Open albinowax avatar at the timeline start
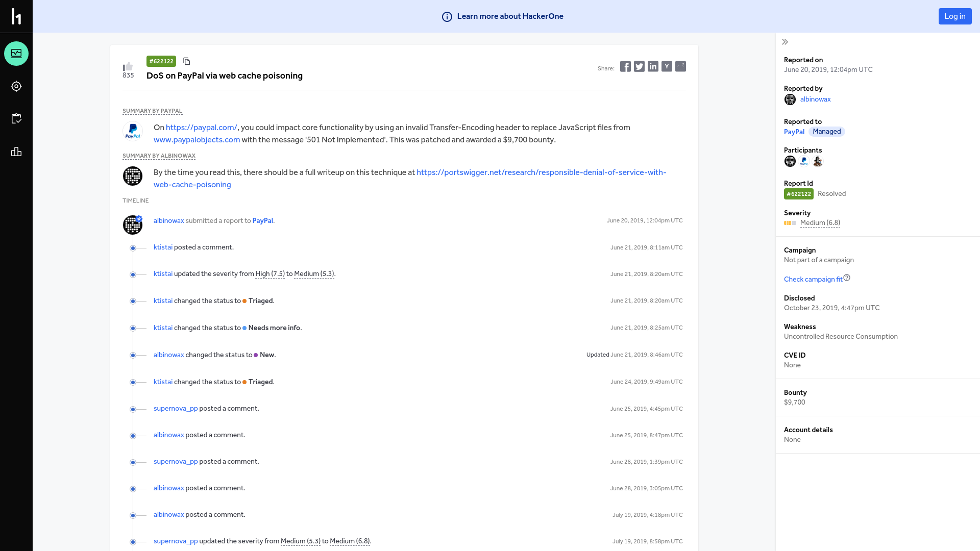The image size is (980, 551). point(133,224)
